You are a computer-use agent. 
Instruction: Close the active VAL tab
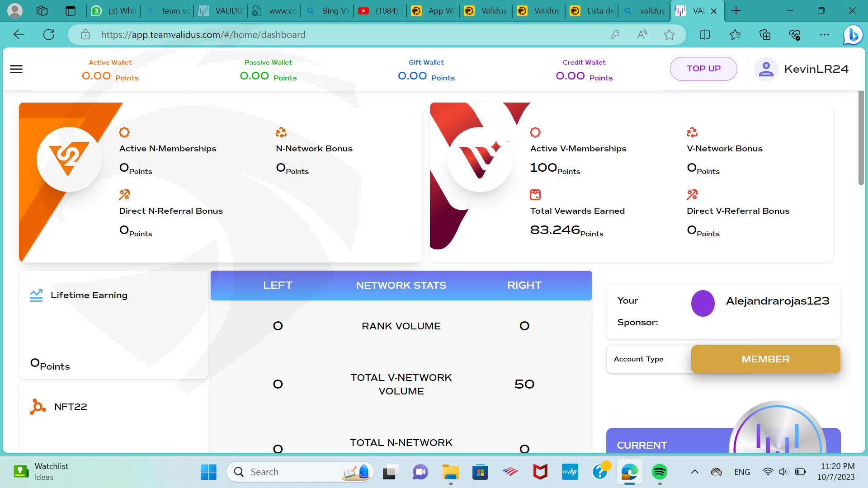(x=714, y=11)
